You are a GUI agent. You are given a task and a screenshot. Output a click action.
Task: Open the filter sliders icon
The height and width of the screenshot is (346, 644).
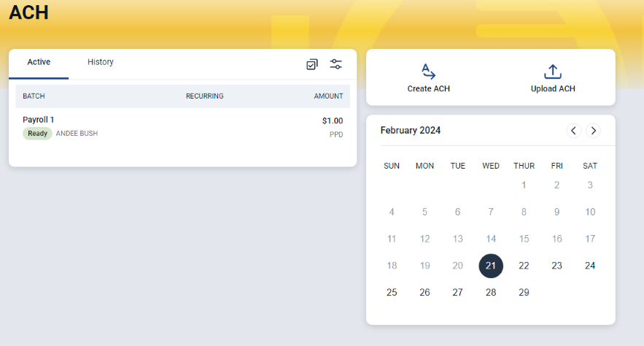(336, 64)
